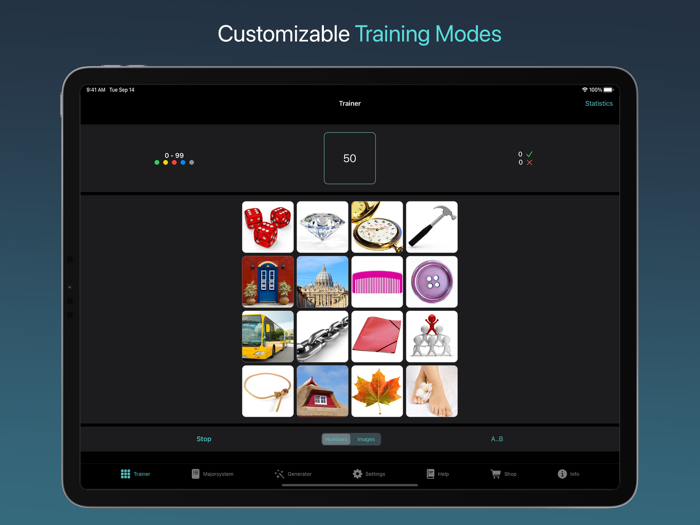The image size is (700, 525).
Task: Select the hammer image
Action: pos(432,227)
